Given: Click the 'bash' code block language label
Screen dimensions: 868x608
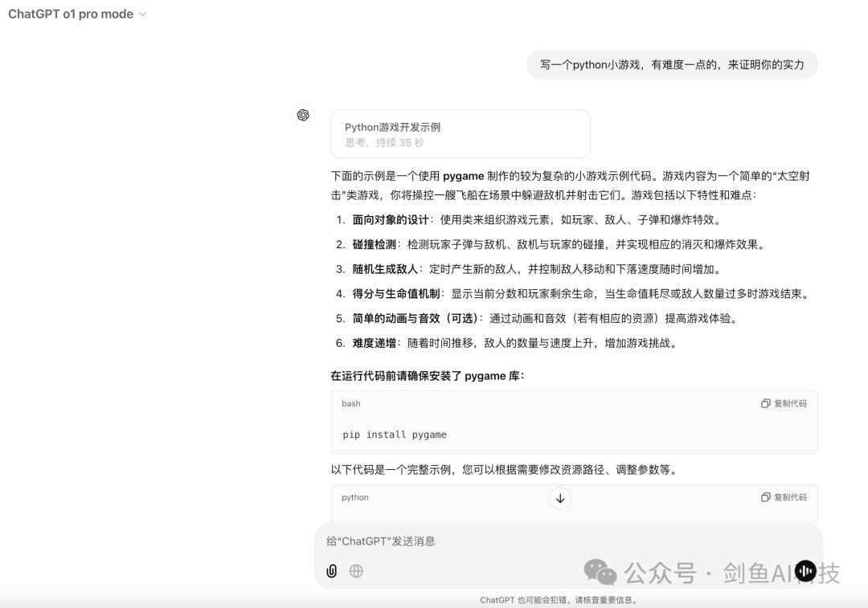Looking at the screenshot, I should point(351,403).
